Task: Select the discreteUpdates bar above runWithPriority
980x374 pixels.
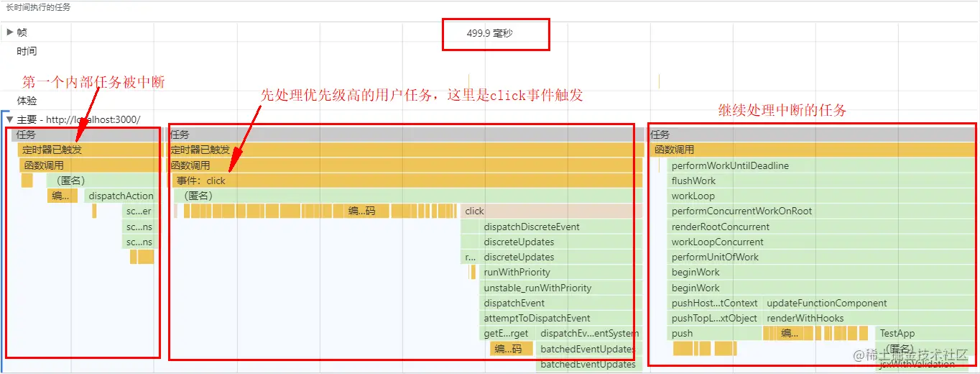Action: pos(560,257)
